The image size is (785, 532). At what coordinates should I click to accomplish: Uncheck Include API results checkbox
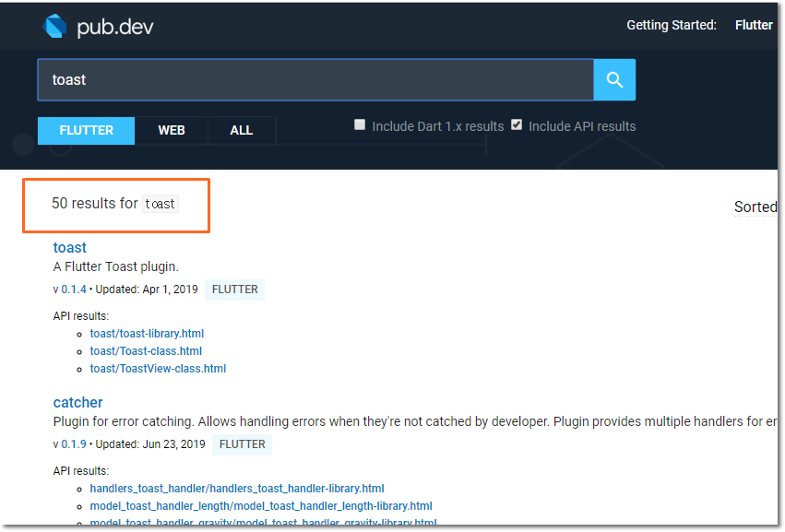tap(517, 124)
